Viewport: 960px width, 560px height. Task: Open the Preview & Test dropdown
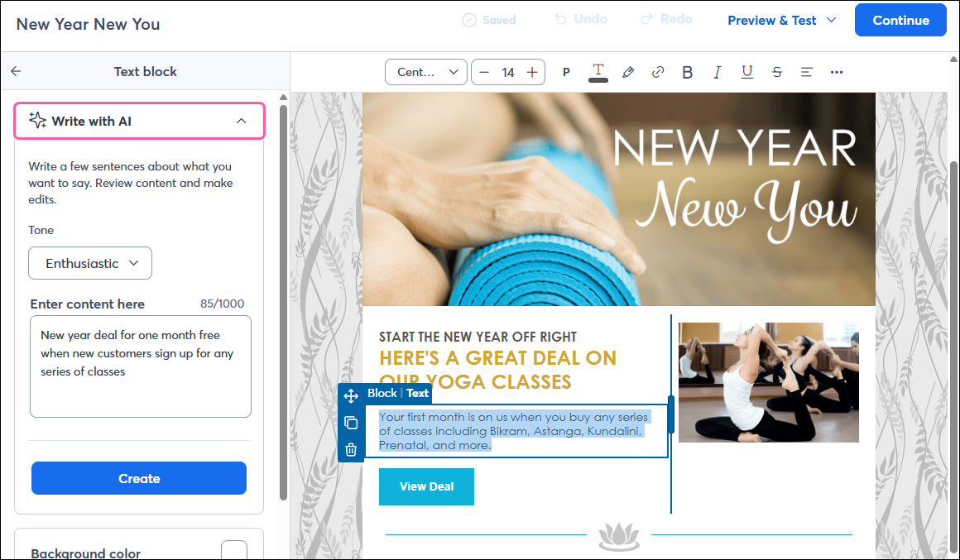pyautogui.click(x=781, y=20)
